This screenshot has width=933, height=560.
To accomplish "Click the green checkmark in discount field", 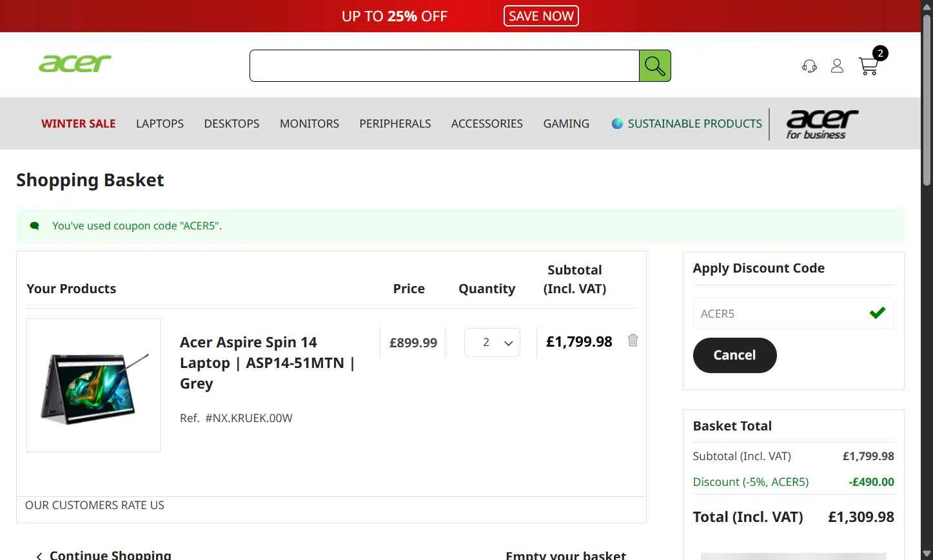I will [877, 313].
